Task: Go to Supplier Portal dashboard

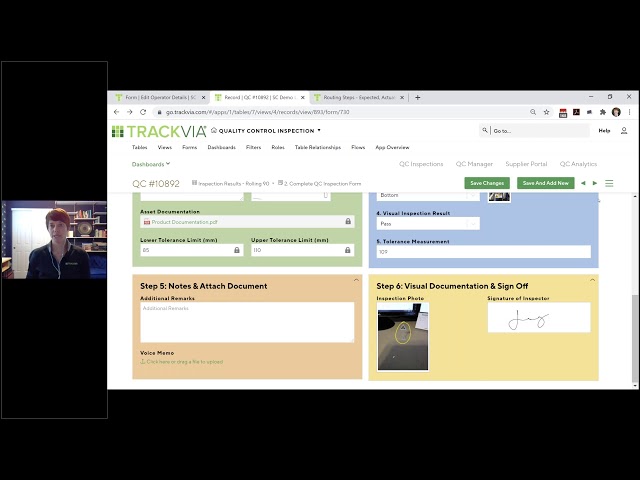Action: (x=526, y=164)
